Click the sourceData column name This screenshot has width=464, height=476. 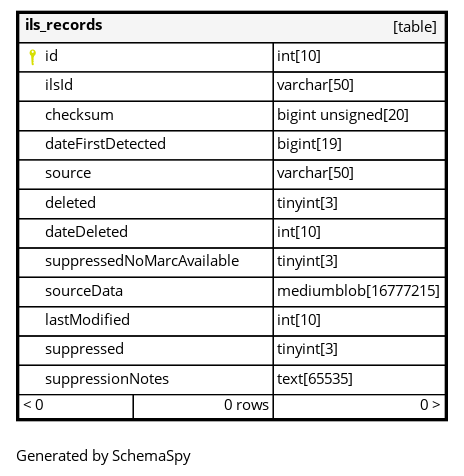tap(84, 291)
